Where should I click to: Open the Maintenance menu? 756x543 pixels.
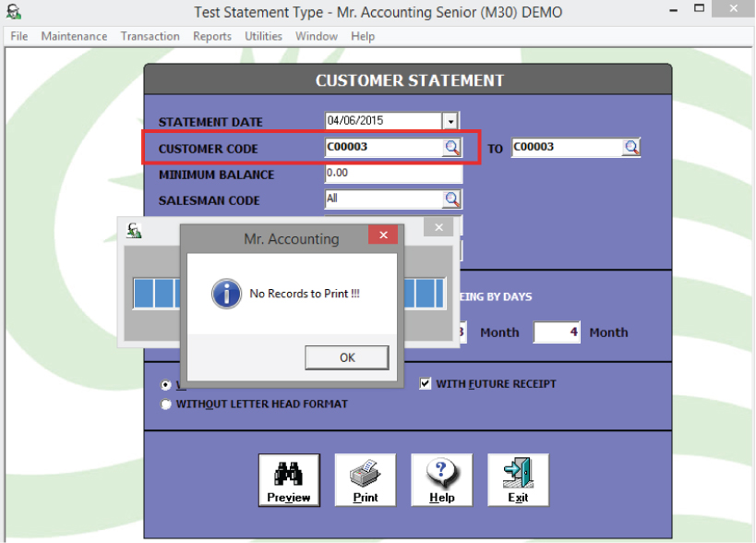point(74,36)
